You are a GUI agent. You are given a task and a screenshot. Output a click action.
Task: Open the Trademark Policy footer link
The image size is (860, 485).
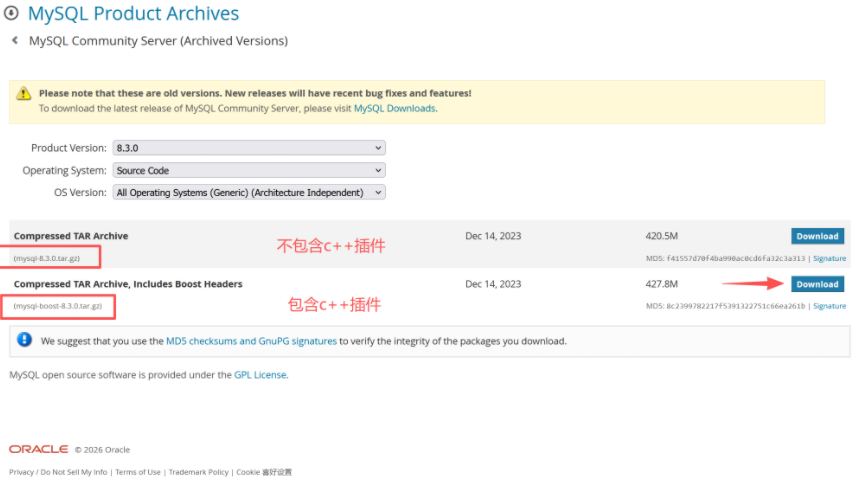[199, 472]
